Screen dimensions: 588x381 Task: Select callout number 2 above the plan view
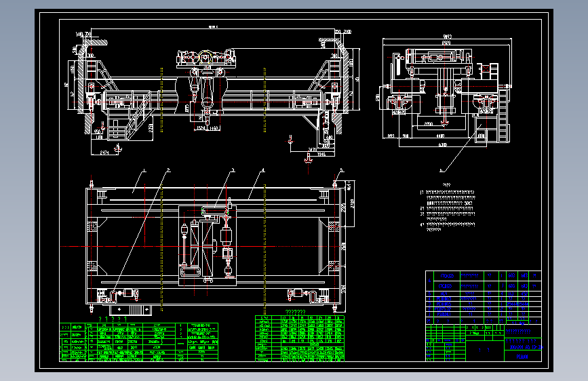(x=168, y=170)
